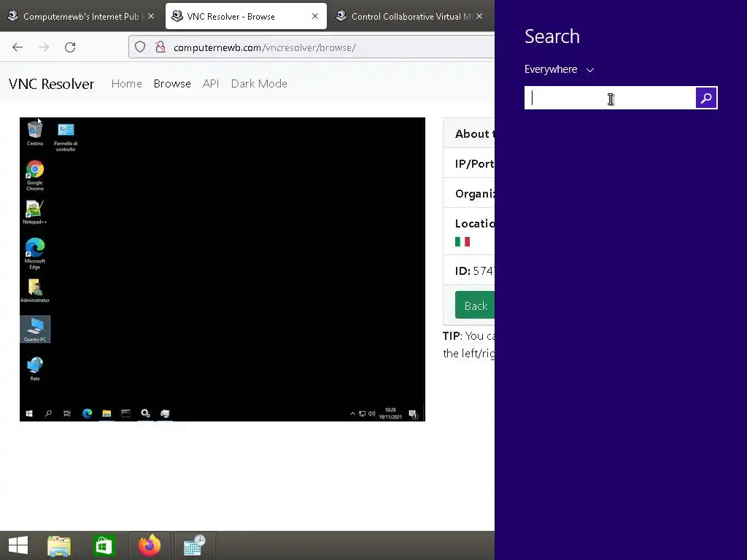This screenshot has height=560, width=747.
Task: Click the host Windows Start button
Action: tap(18, 545)
